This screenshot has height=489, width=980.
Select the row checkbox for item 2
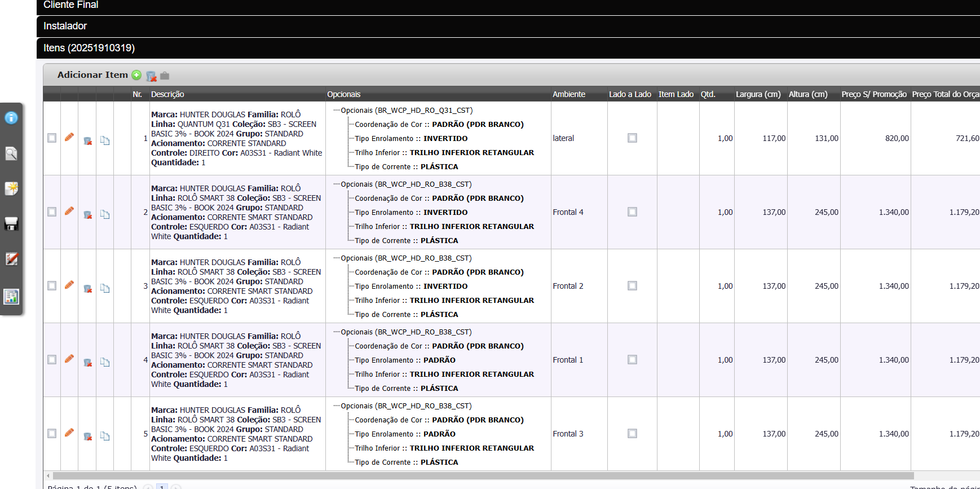[x=52, y=212]
